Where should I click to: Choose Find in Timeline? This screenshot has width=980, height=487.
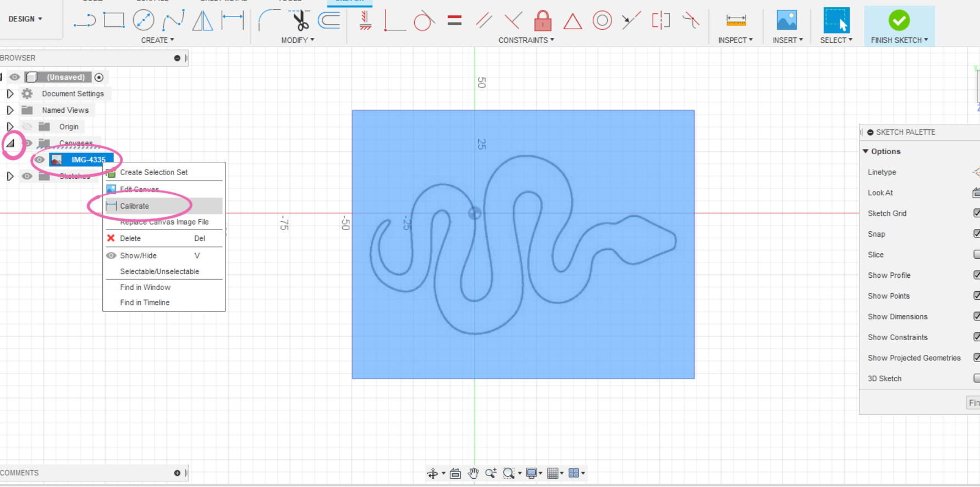tap(164, 303)
